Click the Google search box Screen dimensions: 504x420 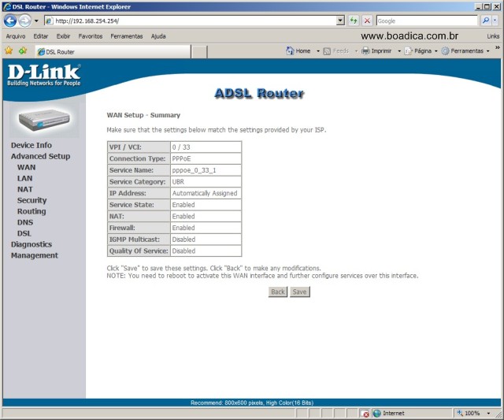tap(427, 21)
